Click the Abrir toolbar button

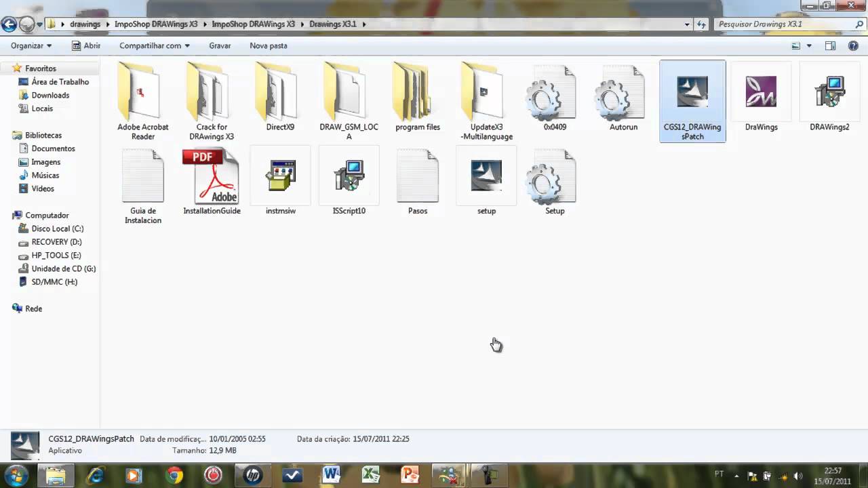point(86,45)
